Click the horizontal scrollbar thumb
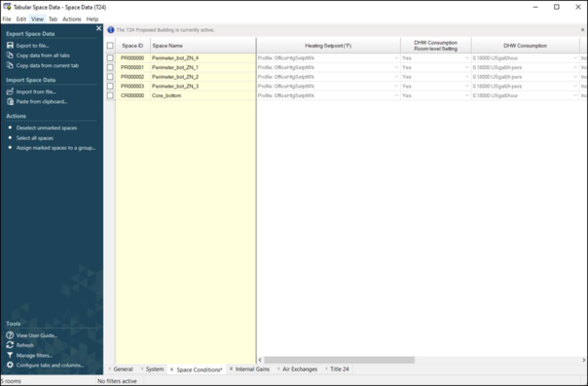 [x=340, y=360]
